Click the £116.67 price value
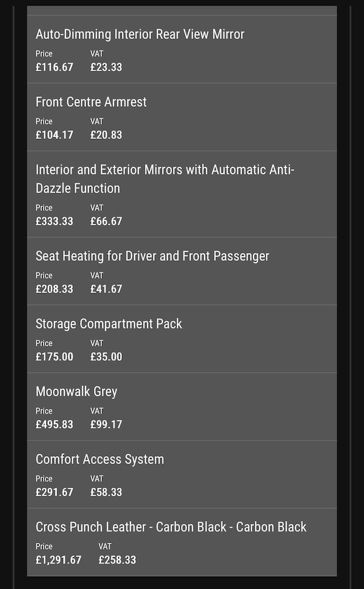Viewport: 364px width, 589px height. 54,67
